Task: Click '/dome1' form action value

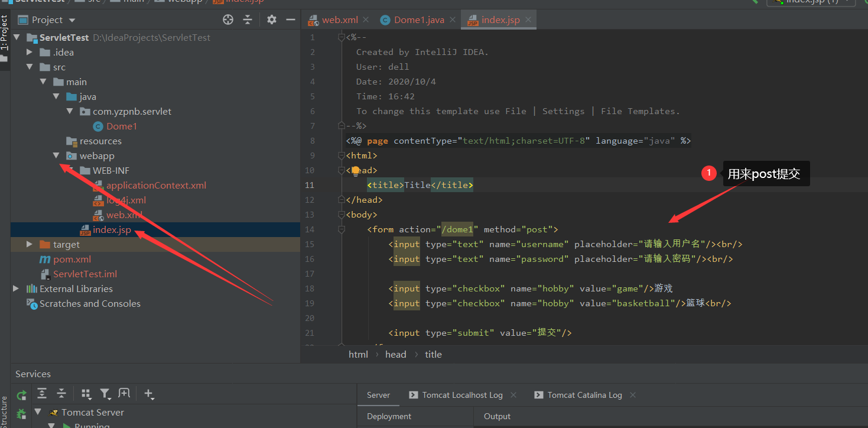Action: click(457, 229)
